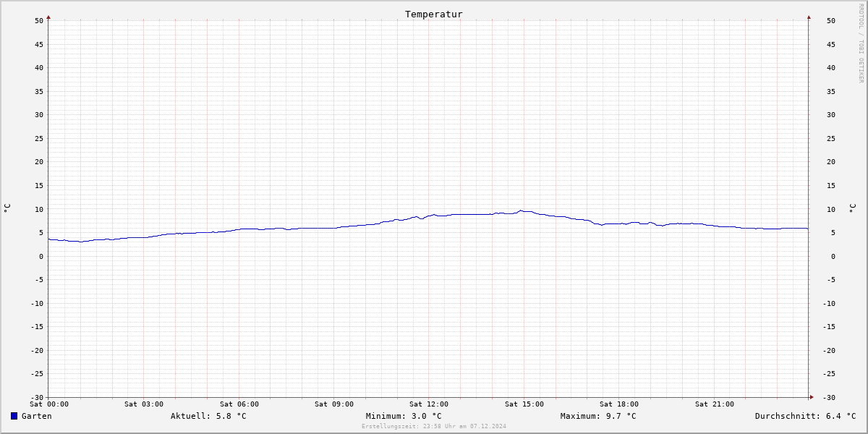The height and width of the screenshot is (434, 868).
Task: Click the RRDTOOL / TOBI OETIKER vertical text
Action: [861, 43]
